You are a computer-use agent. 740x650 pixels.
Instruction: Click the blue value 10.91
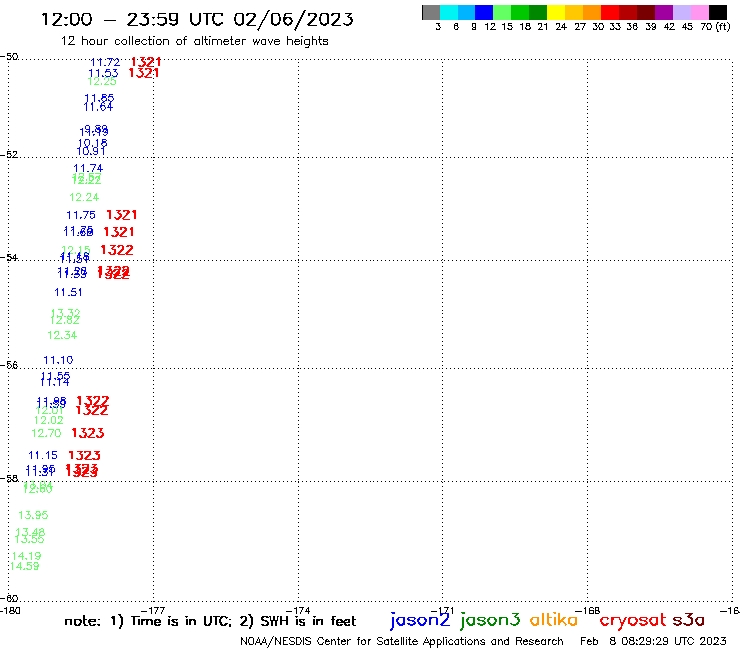point(91,151)
